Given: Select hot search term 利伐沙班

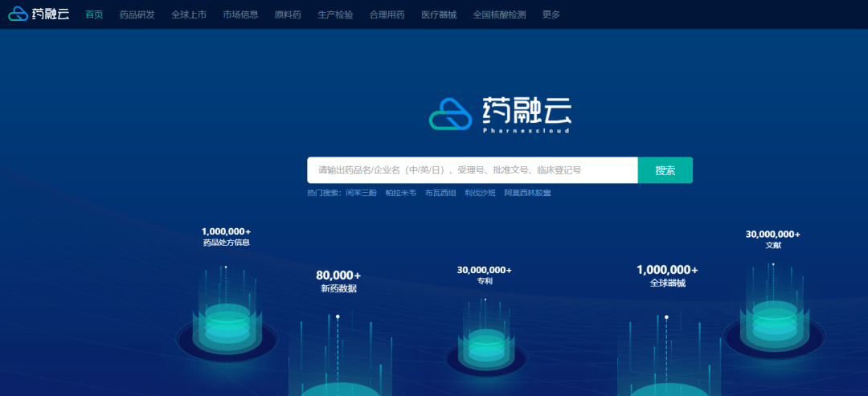Looking at the screenshot, I should [481, 193].
